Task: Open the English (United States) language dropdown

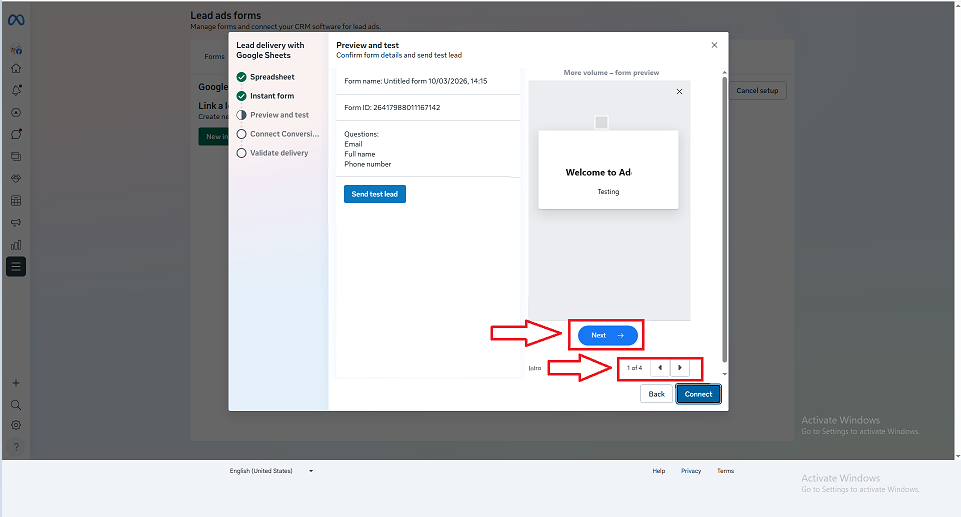Action: [271, 470]
